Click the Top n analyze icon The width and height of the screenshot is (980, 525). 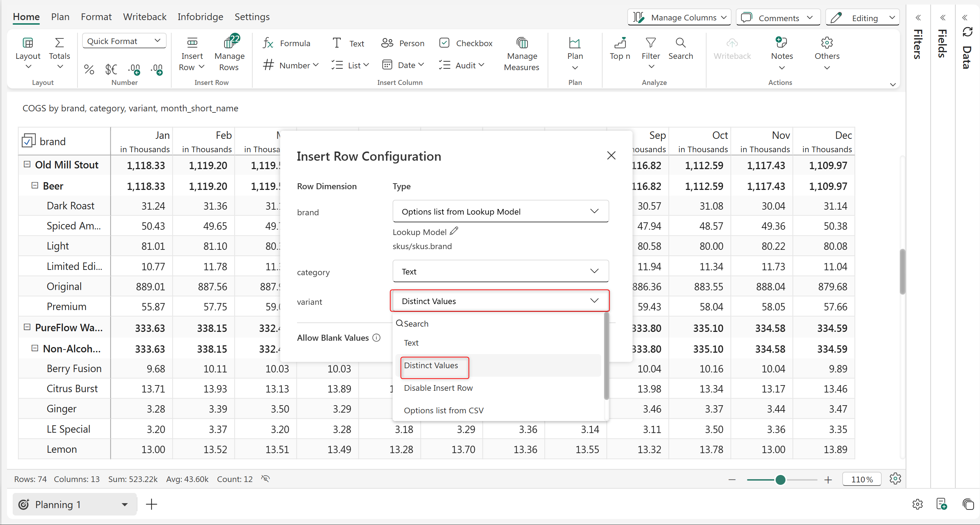pyautogui.click(x=620, y=43)
